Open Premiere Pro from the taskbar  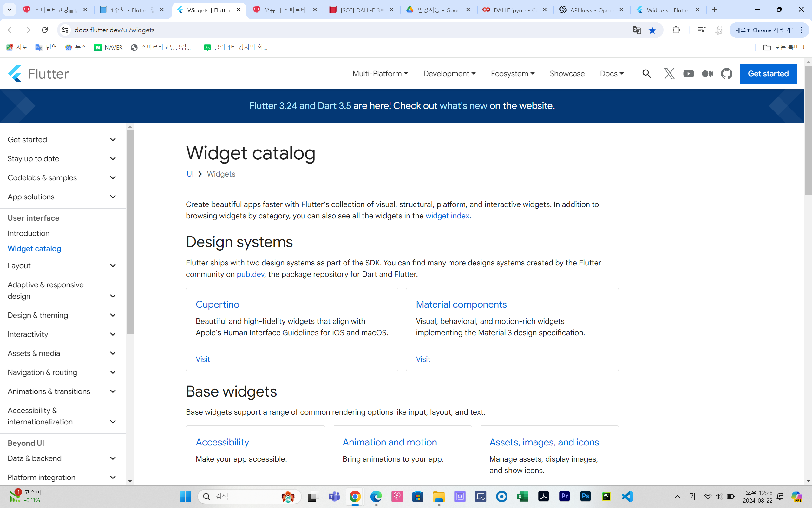click(x=564, y=496)
